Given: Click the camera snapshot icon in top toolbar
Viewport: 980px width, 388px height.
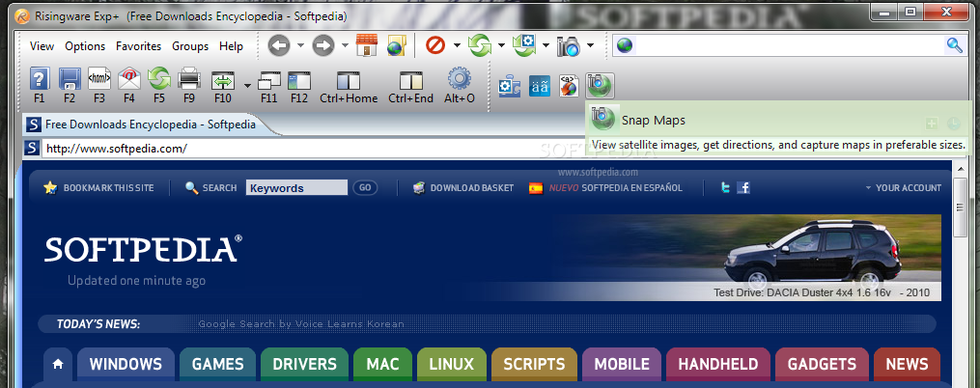Looking at the screenshot, I should pos(568,45).
